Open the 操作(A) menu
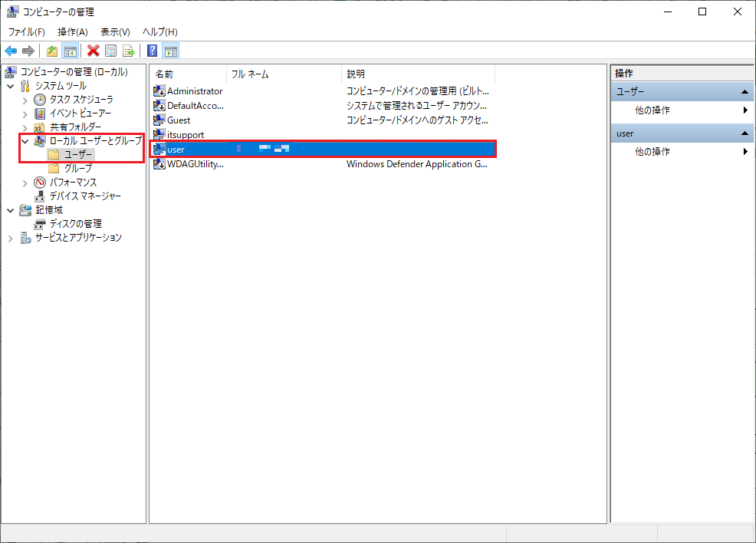 [73, 31]
